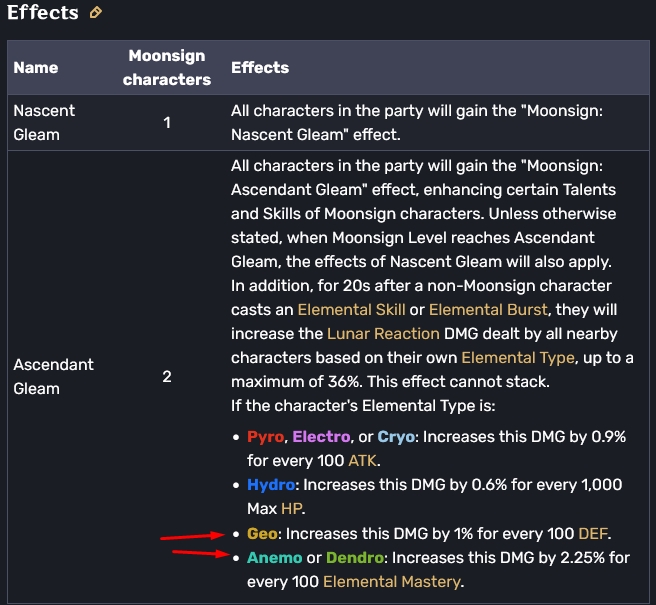This screenshot has width=656, height=605.
Task: Follow the Lunar Reaction link
Action: click(383, 334)
